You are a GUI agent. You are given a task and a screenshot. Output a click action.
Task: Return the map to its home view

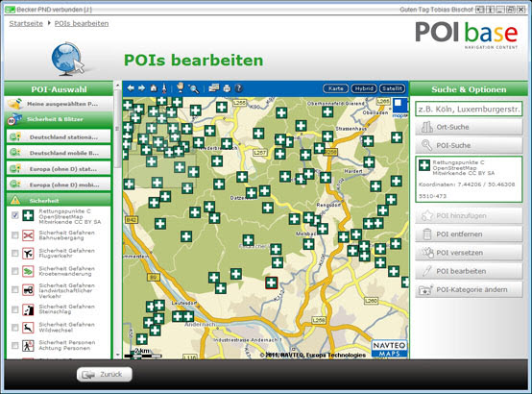(x=154, y=88)
